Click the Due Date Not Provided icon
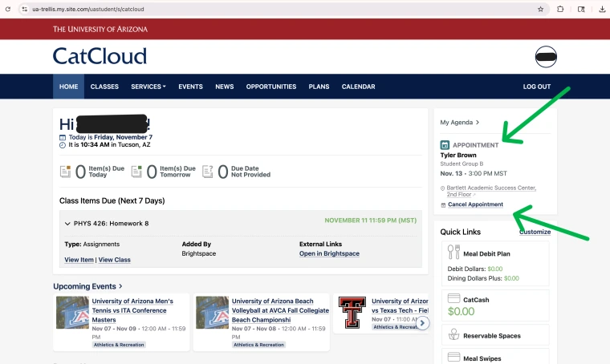This screenshot has width=610, height=364. (208, 172)
